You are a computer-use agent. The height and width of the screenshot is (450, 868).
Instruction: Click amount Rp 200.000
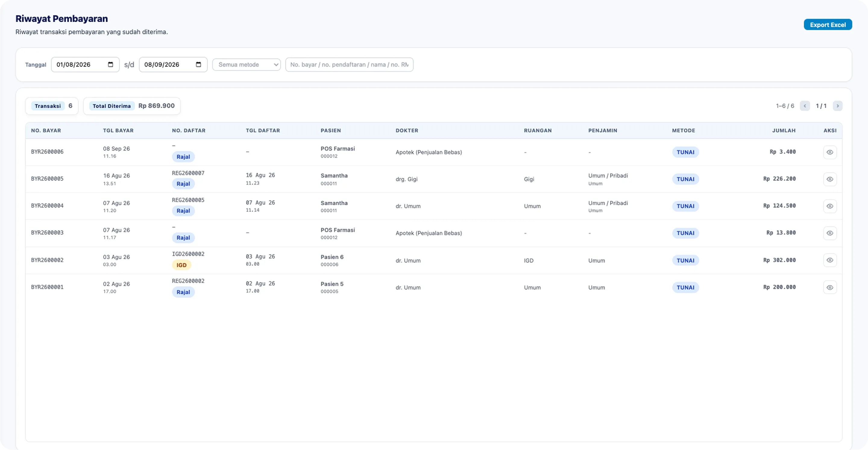[x=779, y=287]
